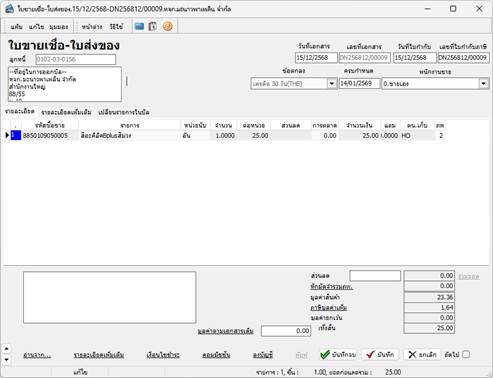Click the ยกเลิก cancel button
The height and width of the screenshot is (378, 493).
(422, 355)
